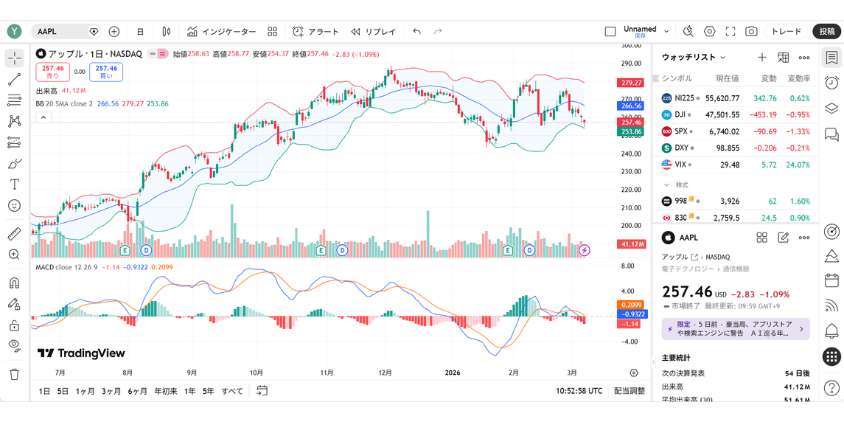Screen dimensions: 844x422
Task: Click the 投稿 publish button
Action: pyautogui.click(x=827, y=31)
